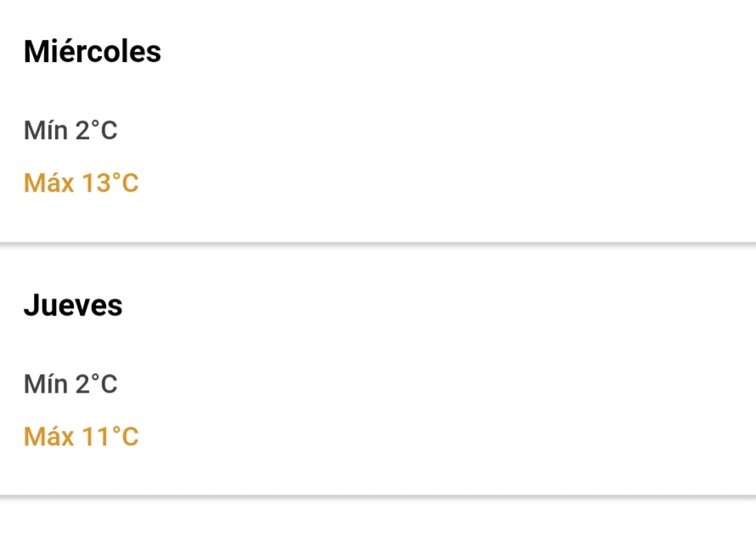Click the orange "Máx" label under Jueves
756x537 pixels.
48,437
